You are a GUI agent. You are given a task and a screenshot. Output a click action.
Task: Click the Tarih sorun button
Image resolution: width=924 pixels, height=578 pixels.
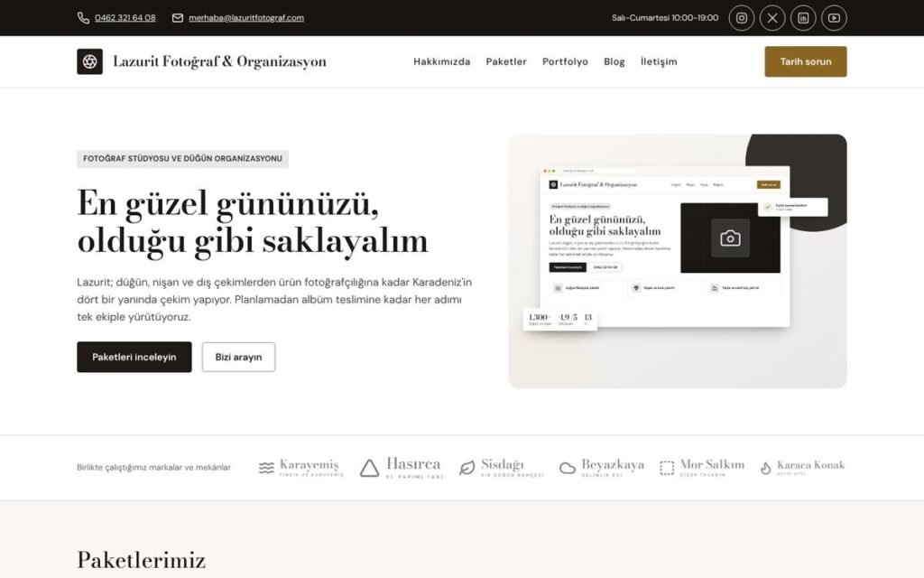pos(806,61)
